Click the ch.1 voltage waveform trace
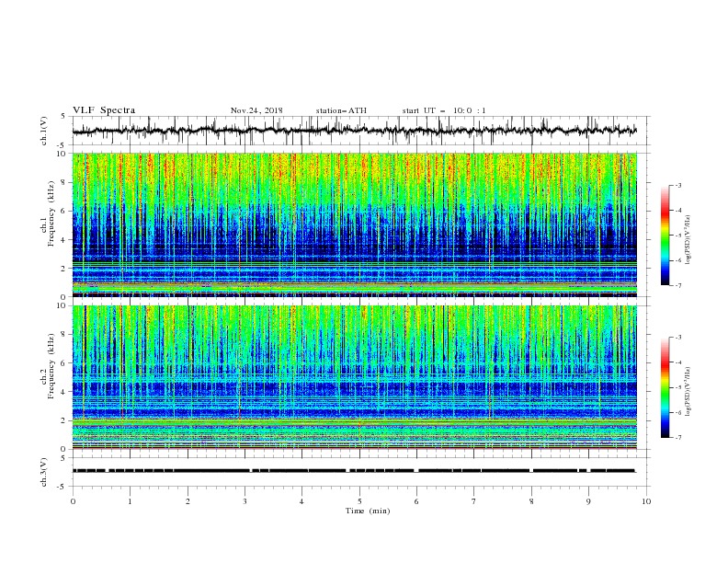Screen dimensions: 728x563 click(354, 131)
